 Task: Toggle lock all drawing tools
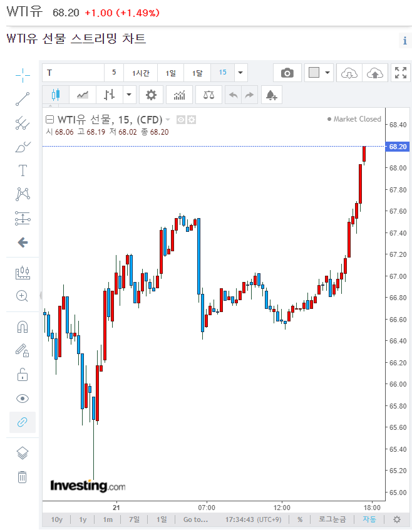(x=23, y=375)
